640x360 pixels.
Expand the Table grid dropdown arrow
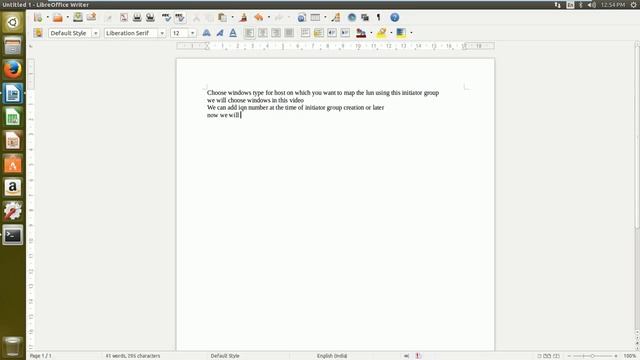tap(325, 18)
